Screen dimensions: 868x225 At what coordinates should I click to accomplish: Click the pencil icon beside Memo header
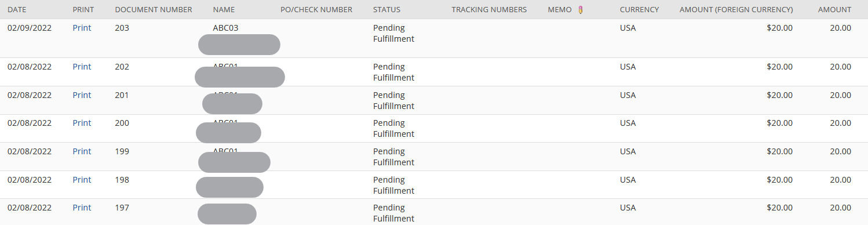(x=581, y=9)
